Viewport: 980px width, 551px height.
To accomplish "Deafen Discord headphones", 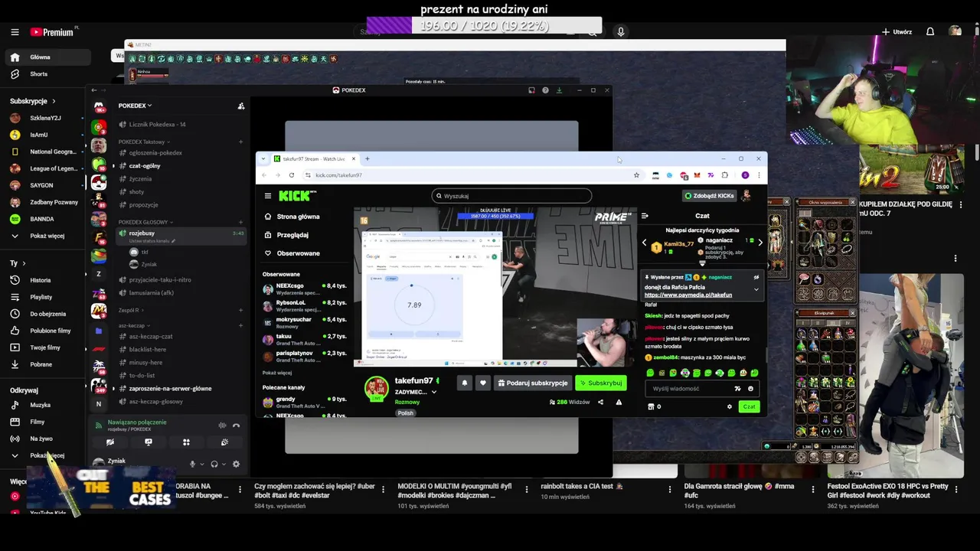I will pyautogui.click(x=214, y=464).
